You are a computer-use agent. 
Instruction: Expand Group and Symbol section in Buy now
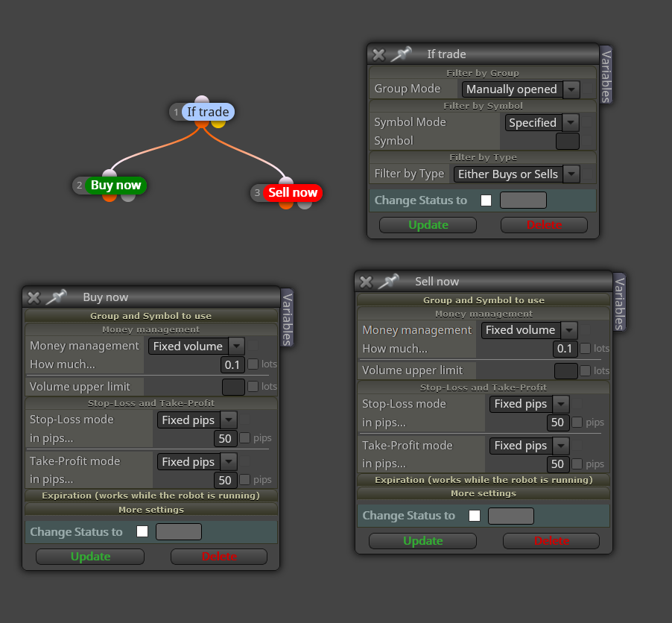[x=150, y=316]
